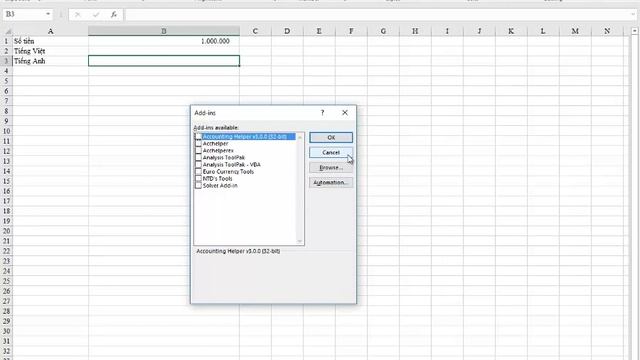Image resolution: width=640 pixels, height=360 pixels.
Task: Click cell with value 1.000.000
Action: pos(164,41)
